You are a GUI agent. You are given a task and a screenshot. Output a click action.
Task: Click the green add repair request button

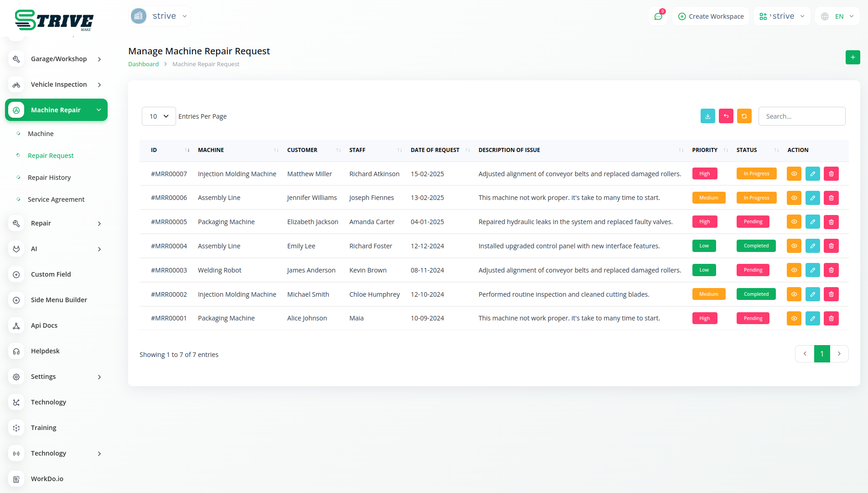pos(852,58)
